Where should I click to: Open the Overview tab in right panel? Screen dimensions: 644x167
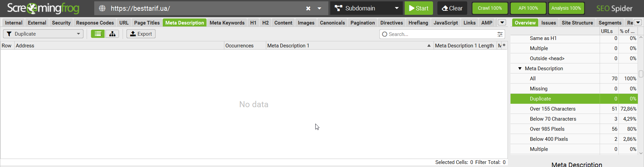tap(525, 23)
